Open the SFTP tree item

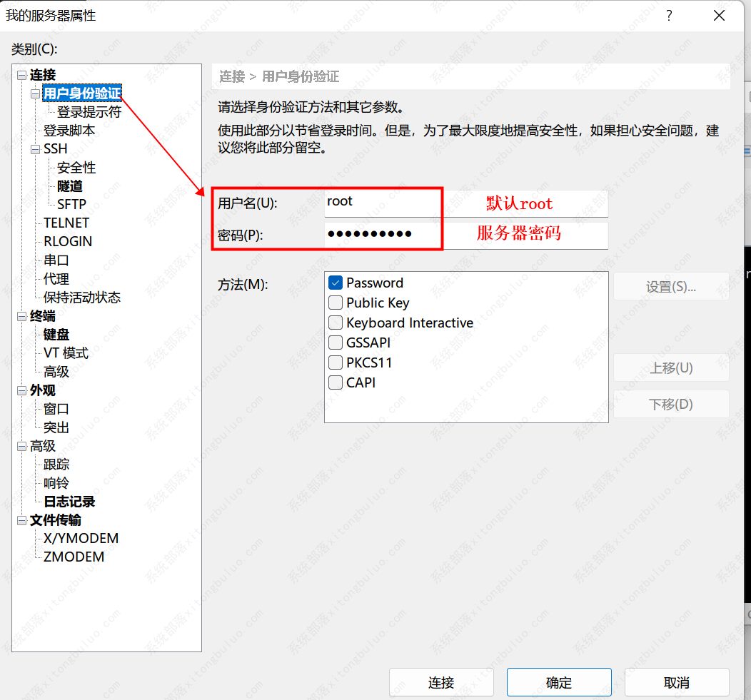[71, 205]
